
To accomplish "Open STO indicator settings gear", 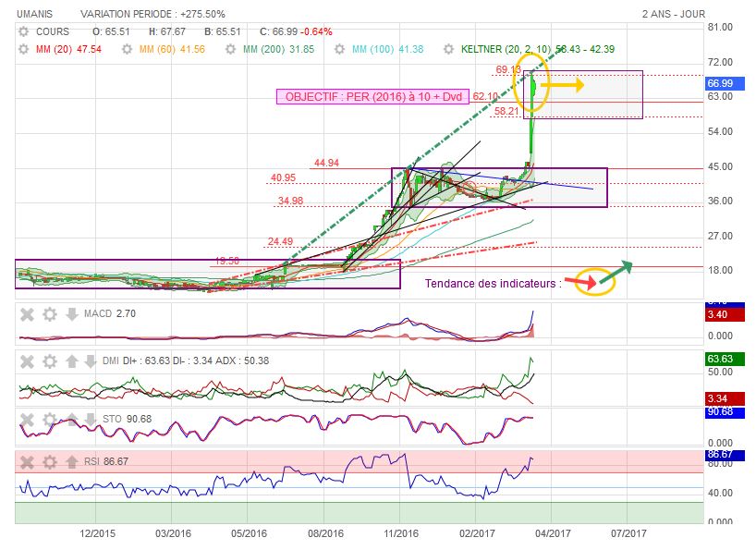I will click(x=49, y=421).
